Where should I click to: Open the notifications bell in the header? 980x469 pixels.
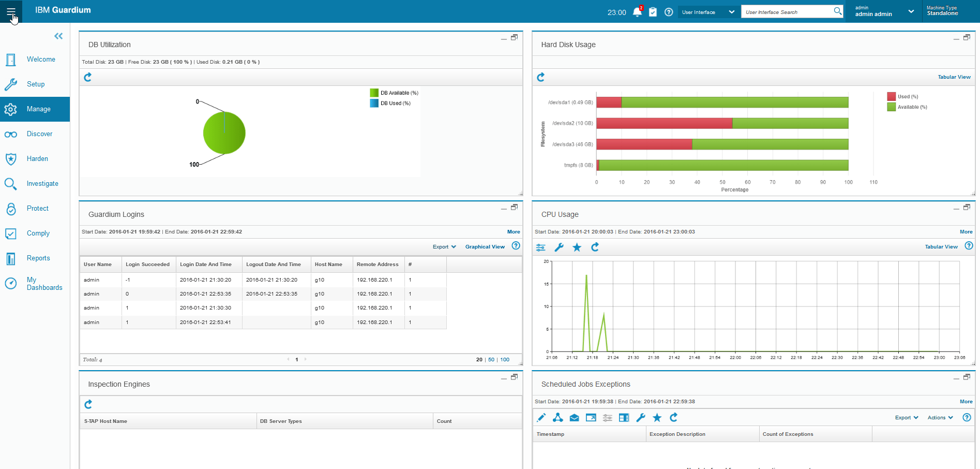[x=637, y=12]
